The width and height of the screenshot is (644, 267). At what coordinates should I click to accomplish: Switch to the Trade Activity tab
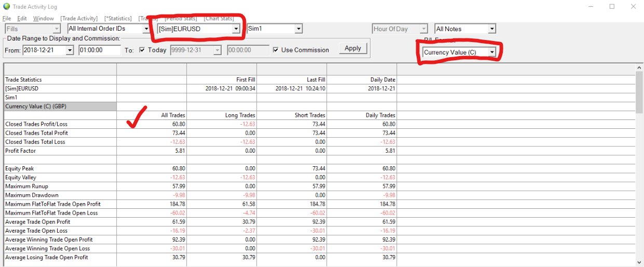click(79, 19)
